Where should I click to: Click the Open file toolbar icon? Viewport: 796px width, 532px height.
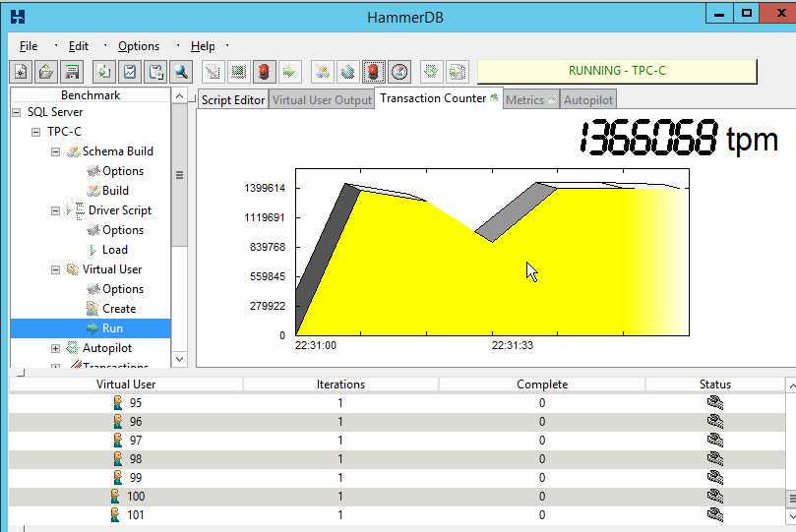46,72
